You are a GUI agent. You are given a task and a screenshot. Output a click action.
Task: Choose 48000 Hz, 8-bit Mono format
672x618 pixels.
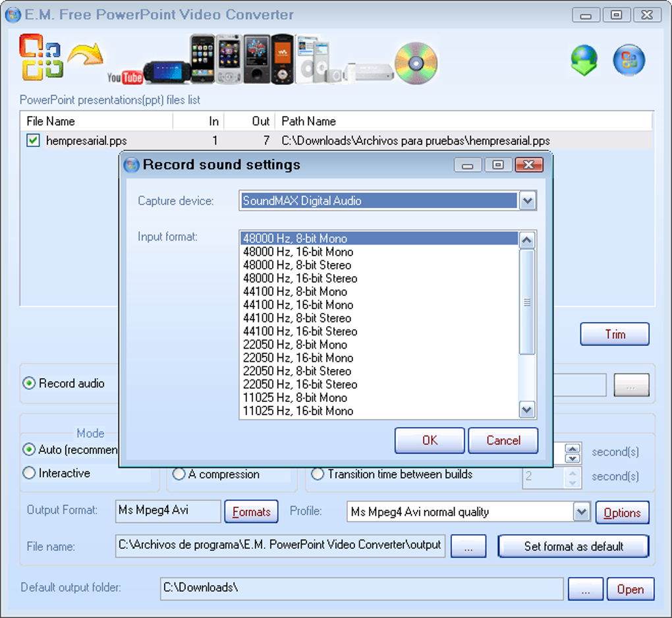point(379,239)
